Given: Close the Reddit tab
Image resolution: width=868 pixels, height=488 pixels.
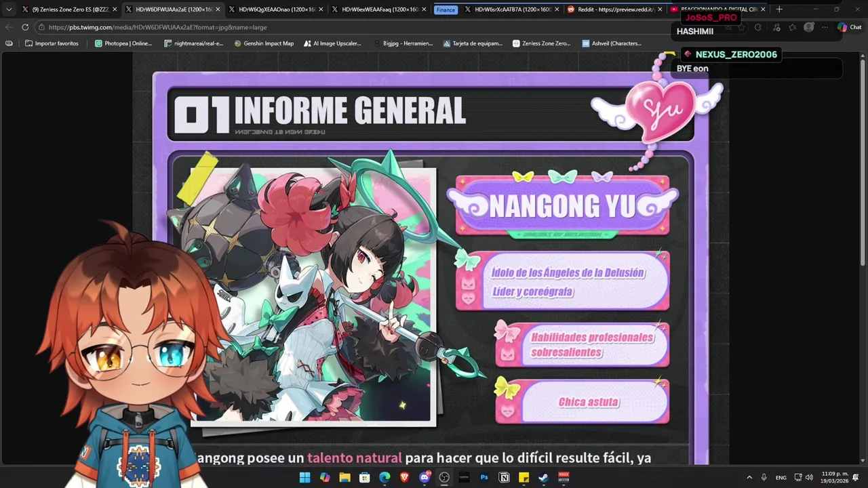Looking at the screenshot, I should (x=660, y=9).
